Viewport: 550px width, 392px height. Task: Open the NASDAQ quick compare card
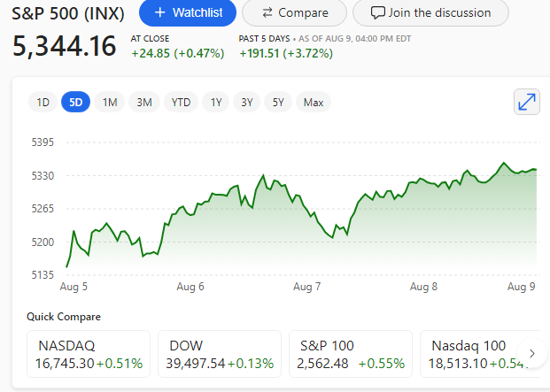(x=89, y=354)
